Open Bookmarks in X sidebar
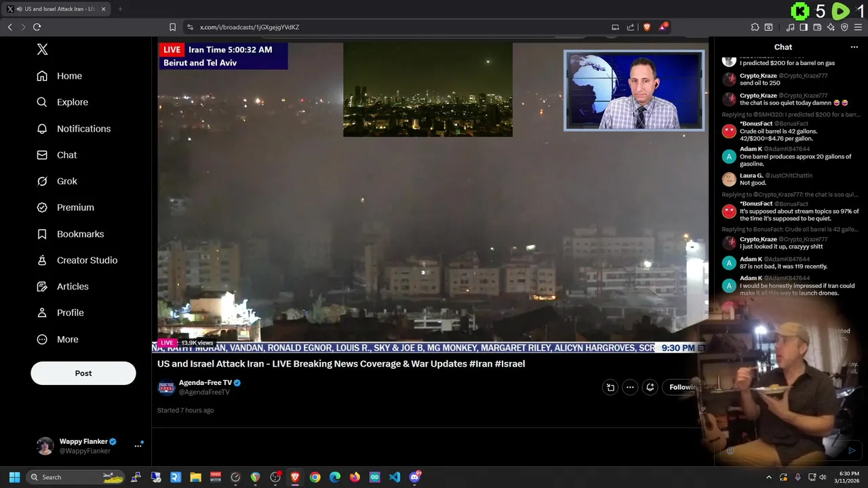This screenshot has width=868, height=488. pyautogui.click(x=71, y=234)
